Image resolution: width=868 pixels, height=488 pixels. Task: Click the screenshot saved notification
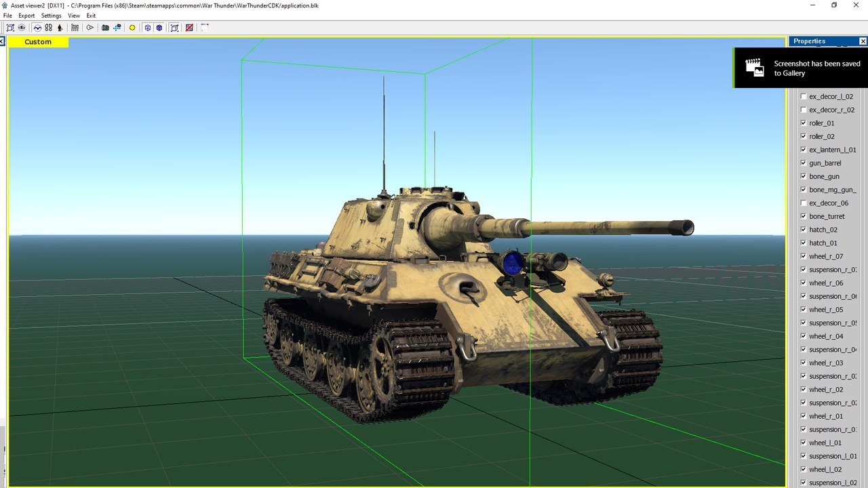800,68
